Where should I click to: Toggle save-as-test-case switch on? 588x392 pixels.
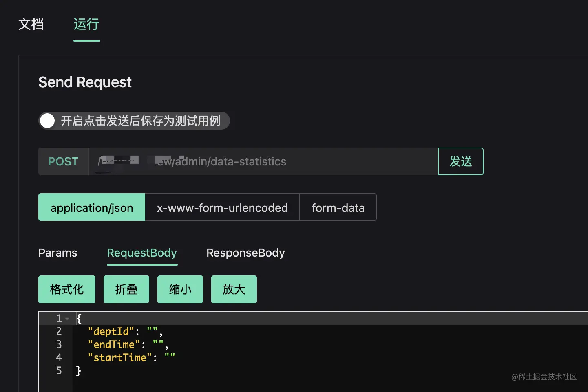(48, 121)
